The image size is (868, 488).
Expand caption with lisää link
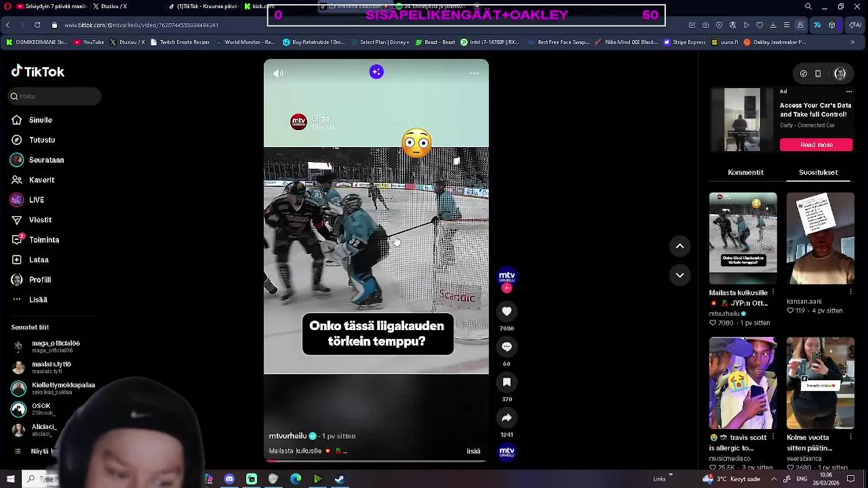(473, 451)
